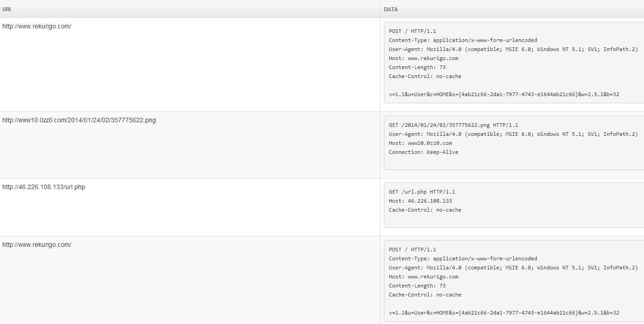Click last row's Content-Type header line
This screenshot has height=324, width=644.
pos(463,259)
